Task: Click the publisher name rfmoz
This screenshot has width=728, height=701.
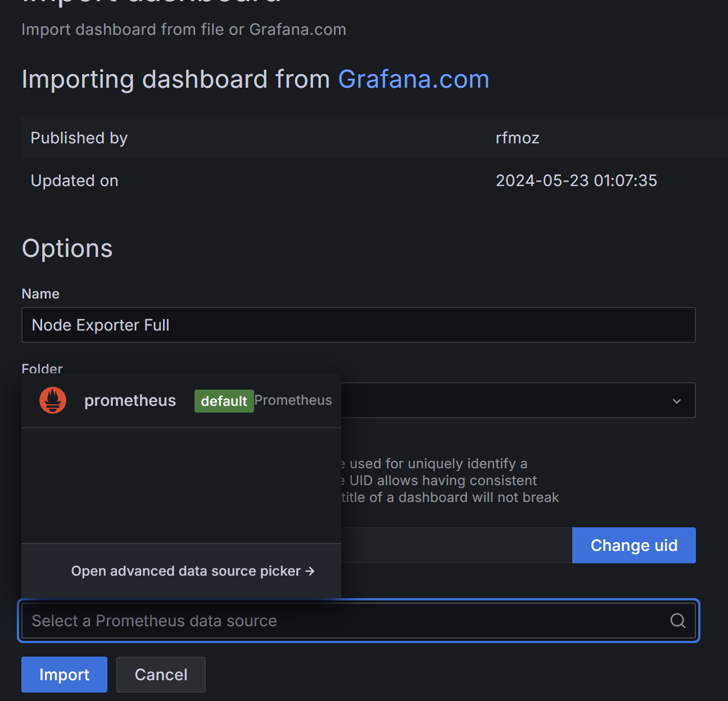Action: [x=518, y=138]
